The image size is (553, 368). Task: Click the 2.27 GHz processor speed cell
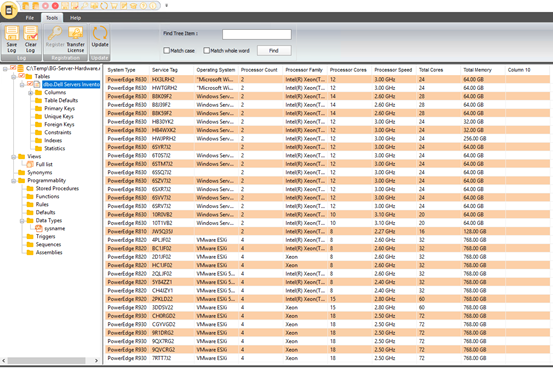click(394, 231)
